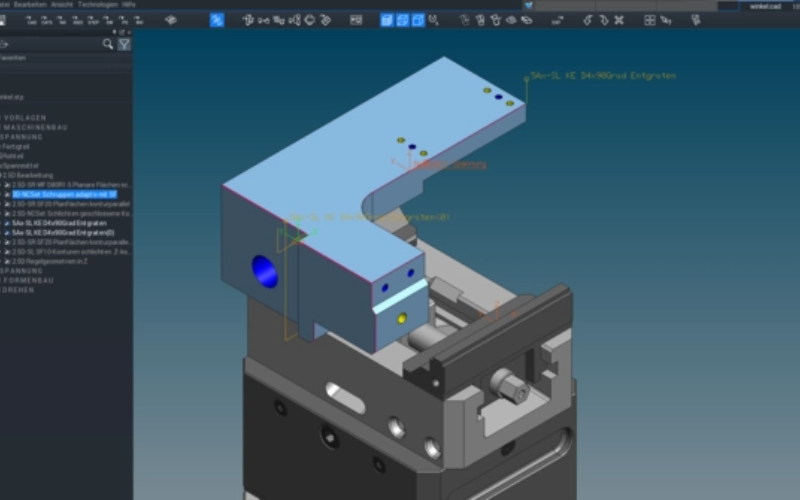The image size is (800, 500).
Task: Toggle checkbox for 5Ax-SL KE D4x90Grad Entgraten(0) job
Action: pyautogui.click(x=7, y=233)
